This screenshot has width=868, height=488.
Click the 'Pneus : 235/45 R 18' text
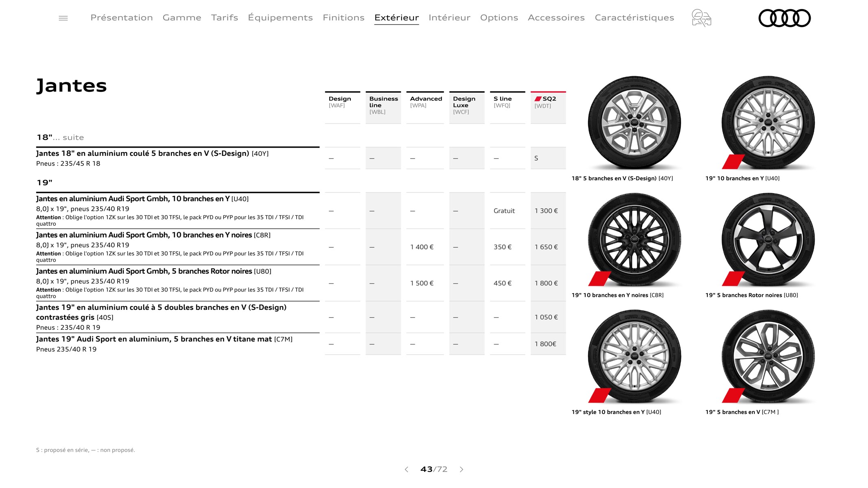pyautogui.click(x=68, y=163)
